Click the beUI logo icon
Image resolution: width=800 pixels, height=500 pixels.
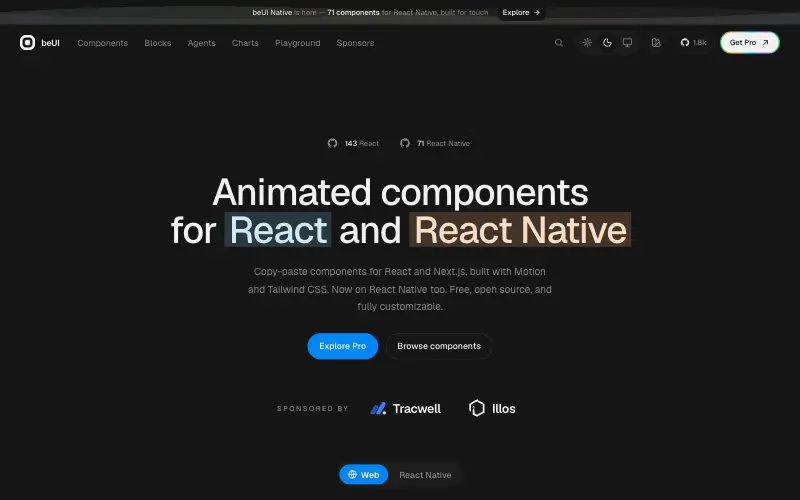click(28, 43)
